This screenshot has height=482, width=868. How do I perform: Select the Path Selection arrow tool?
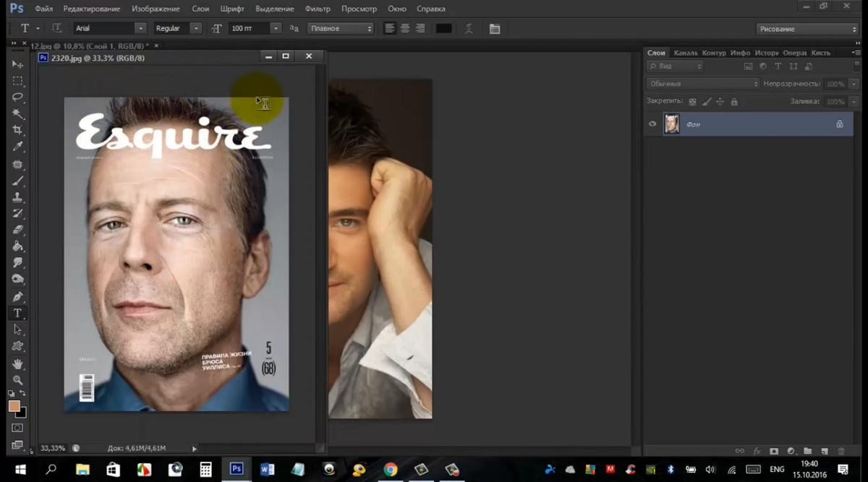click(18, 330)
